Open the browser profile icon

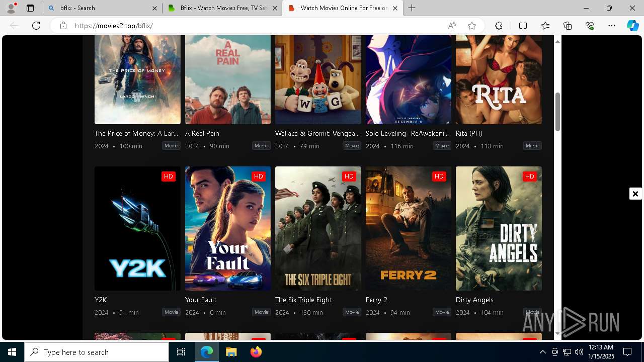[x=11, y=8]
